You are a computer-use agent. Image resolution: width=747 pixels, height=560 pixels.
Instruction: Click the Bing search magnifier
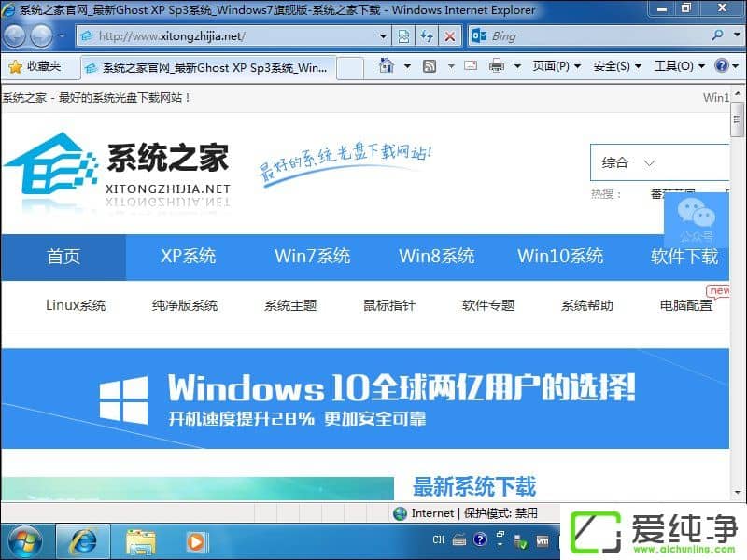click(717, 35)
